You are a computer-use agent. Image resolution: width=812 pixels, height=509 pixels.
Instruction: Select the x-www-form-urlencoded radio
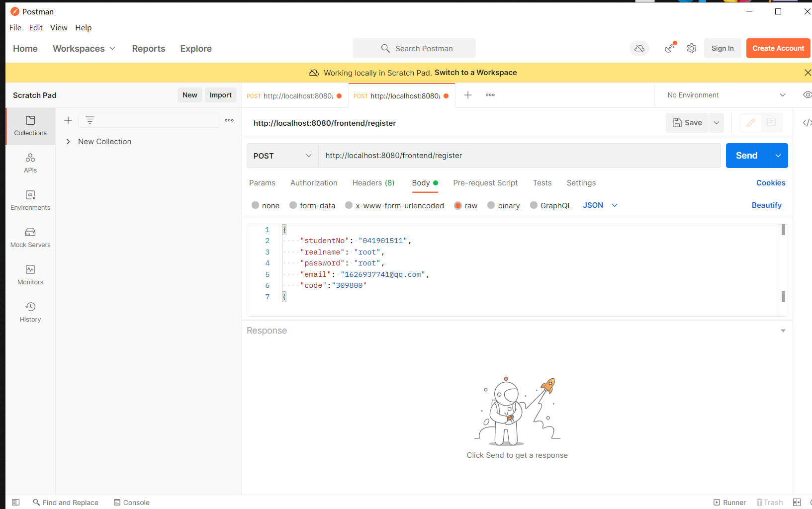[x=349, y=205]
